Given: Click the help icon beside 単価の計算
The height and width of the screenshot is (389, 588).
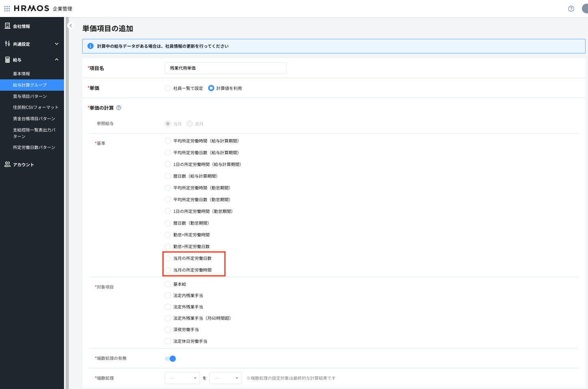Looking at the screenshot, I should point(119,108).
